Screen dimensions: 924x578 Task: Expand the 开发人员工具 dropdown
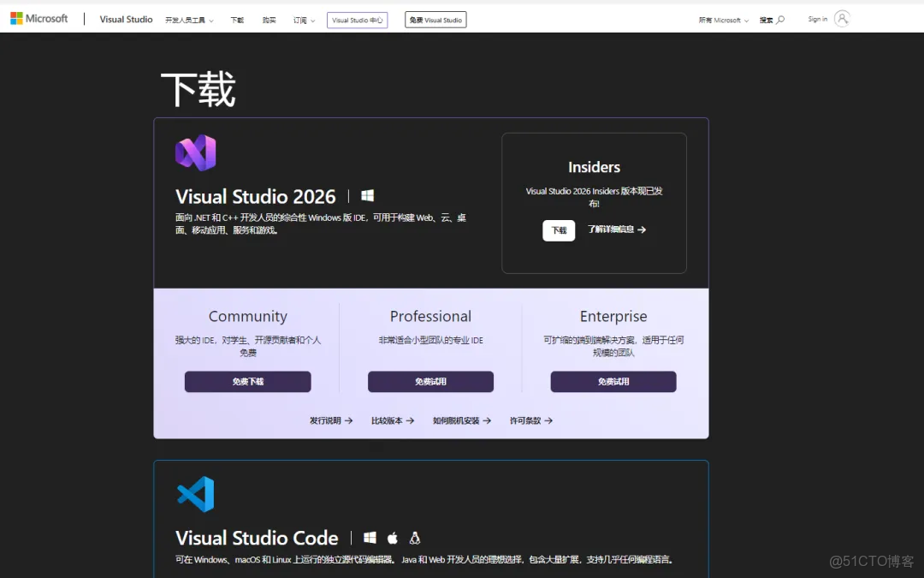click(189, 19)
